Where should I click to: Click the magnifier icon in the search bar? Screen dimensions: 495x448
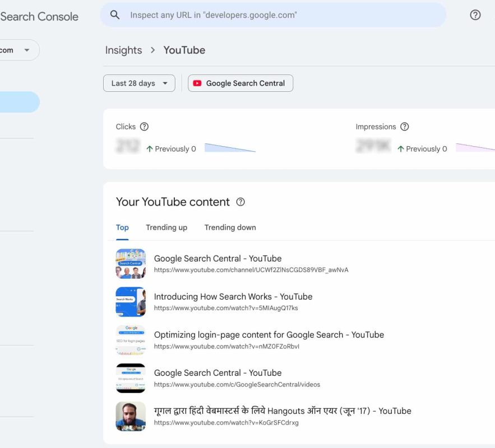coord(115,15)
